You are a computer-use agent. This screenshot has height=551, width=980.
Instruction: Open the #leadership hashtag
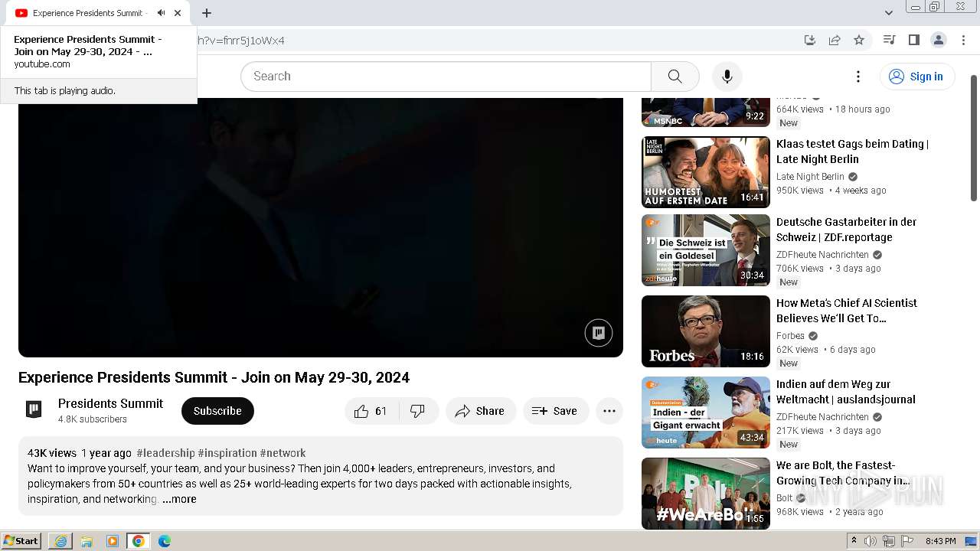click(165, 453)
